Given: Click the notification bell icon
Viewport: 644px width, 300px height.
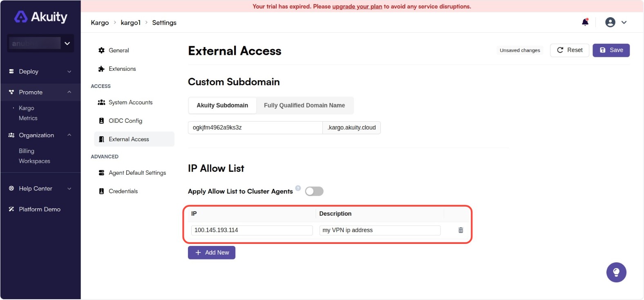Looking at the screenshot, I should (x=585, y=23).
